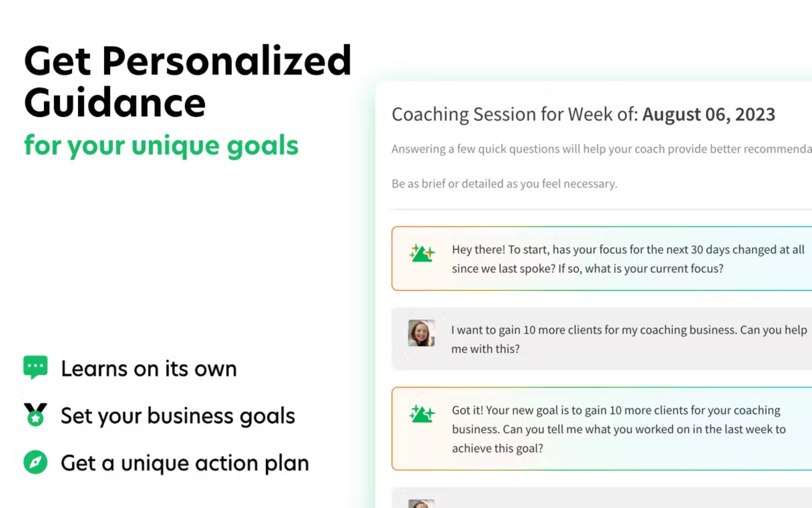Click the "Got it! Your new goal" coach message
Screen dimensions: 812x508
click(x=619, y=429)
